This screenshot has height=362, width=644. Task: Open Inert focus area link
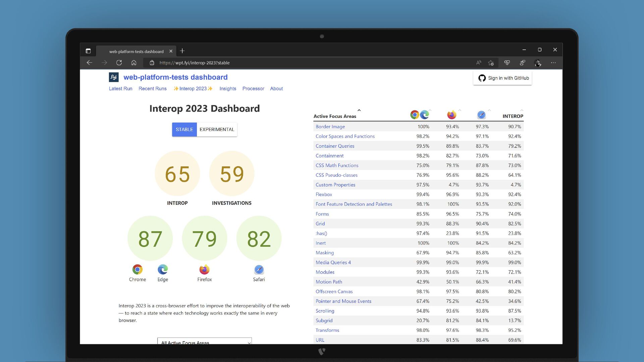(321, 243)
